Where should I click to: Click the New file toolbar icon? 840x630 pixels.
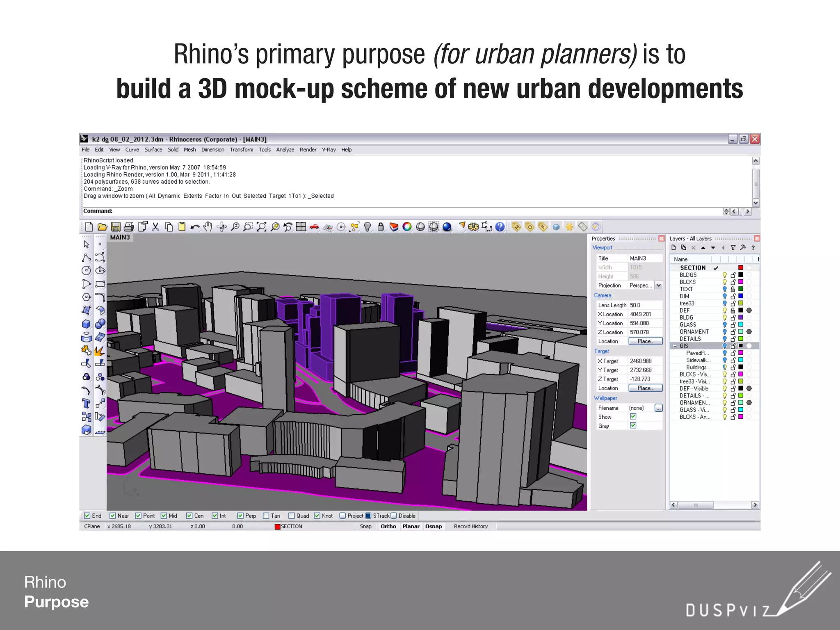(x=89, y=226)
